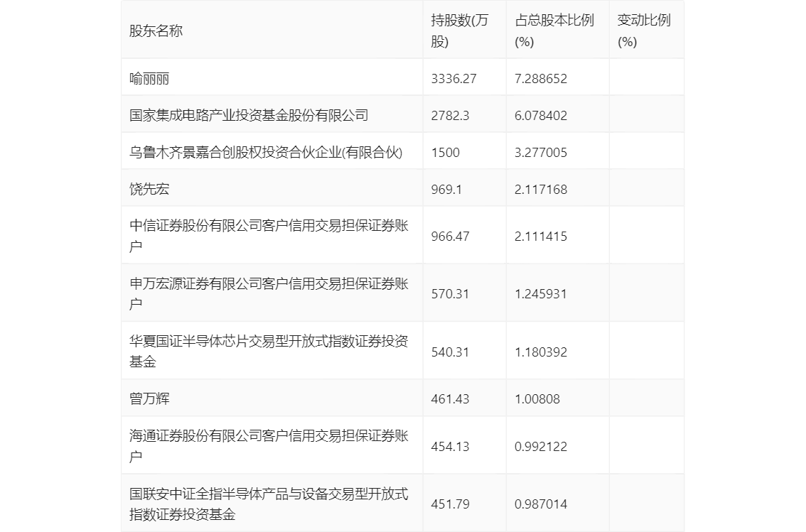This screenshot has width=806, height=532.
Task: Select the percentage 1.180392
Action: (541, 352)
